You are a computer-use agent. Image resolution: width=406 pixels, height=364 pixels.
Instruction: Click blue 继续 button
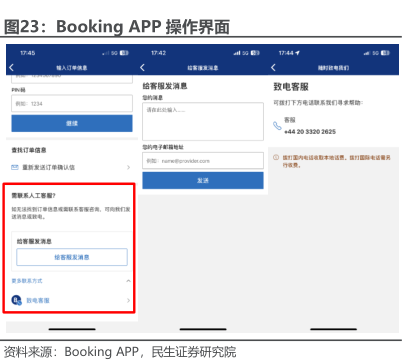(72, 123)
